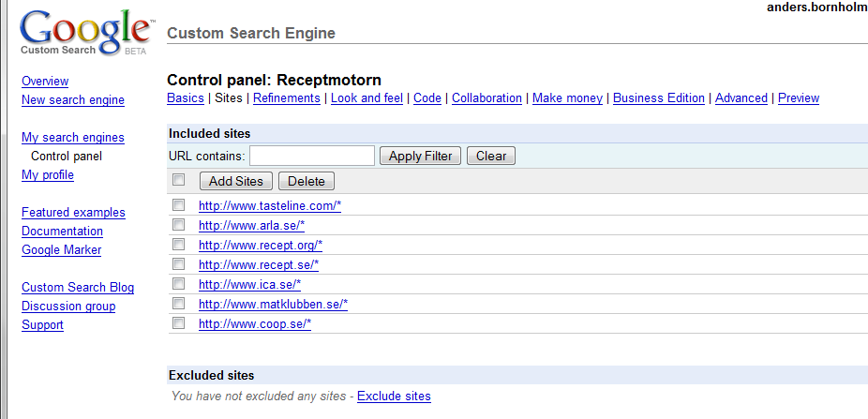Tick the select-all checkbox beside Add Sites
868x419 pixels.
(179, 180)
